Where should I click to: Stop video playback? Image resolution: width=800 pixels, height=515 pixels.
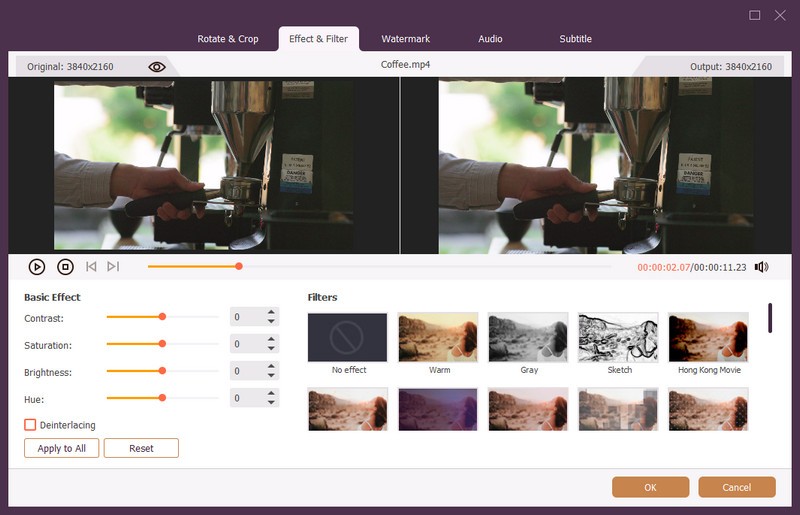point(65,266)
